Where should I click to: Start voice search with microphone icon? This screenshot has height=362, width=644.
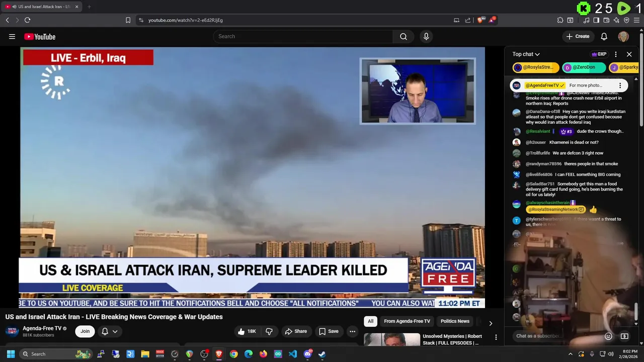[x=426, y=36]
